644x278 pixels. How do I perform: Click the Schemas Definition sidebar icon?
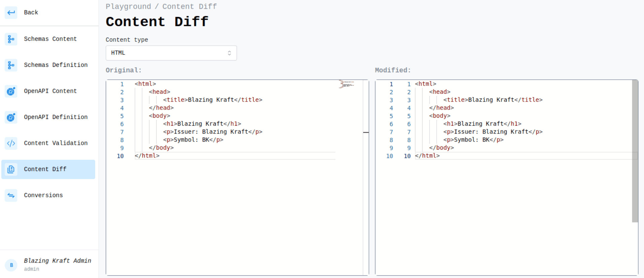coord(11,65)
